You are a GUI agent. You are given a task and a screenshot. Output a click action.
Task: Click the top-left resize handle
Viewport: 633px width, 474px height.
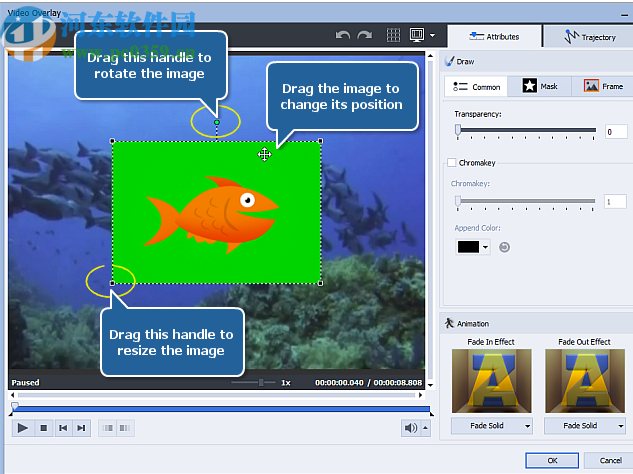(x=112, y=141)
